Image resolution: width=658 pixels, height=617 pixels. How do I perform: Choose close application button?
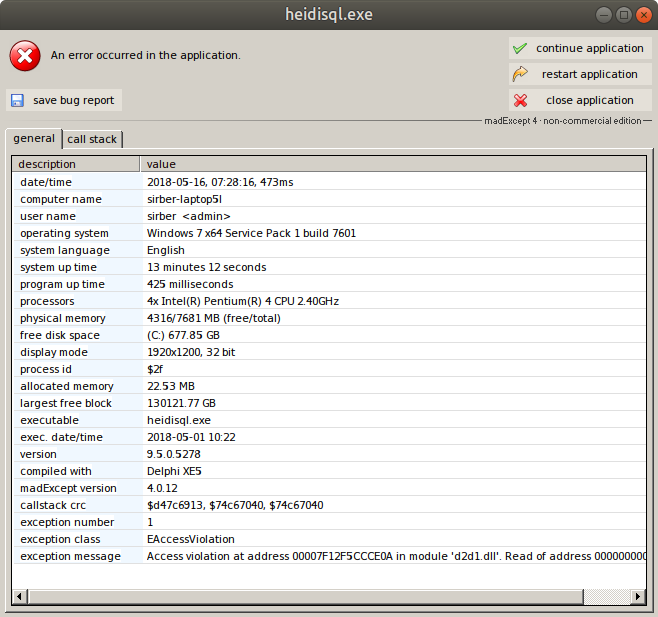tap(580, 100)
